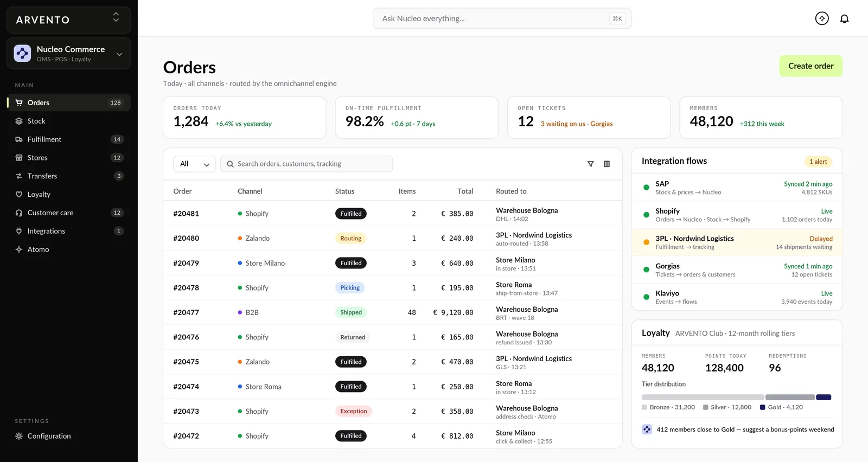Click the Configuration gear icon
This screenshot has width=868, height=462.
(19, 436)
